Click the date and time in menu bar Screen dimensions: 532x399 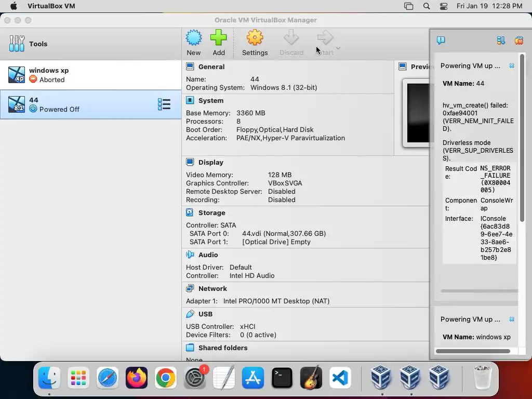point(489,6)
